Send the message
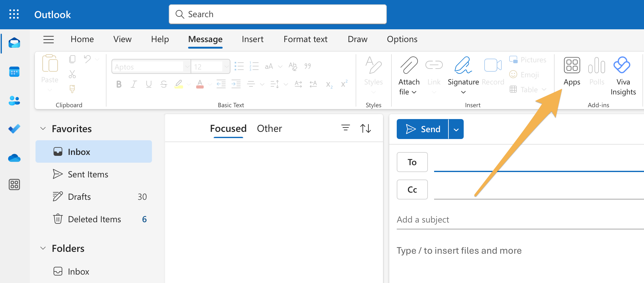The height and width of the screenshot is (283, 644). pos(423,129)
